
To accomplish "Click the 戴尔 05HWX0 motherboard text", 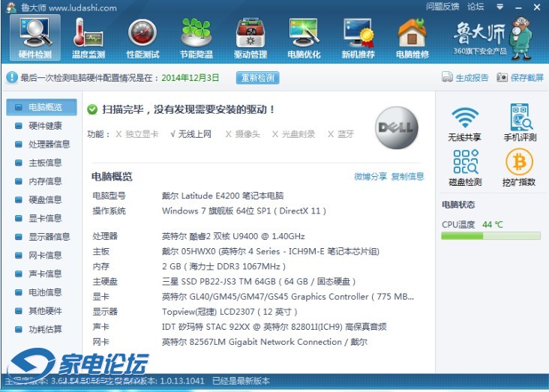I will [x=271, y=251].
